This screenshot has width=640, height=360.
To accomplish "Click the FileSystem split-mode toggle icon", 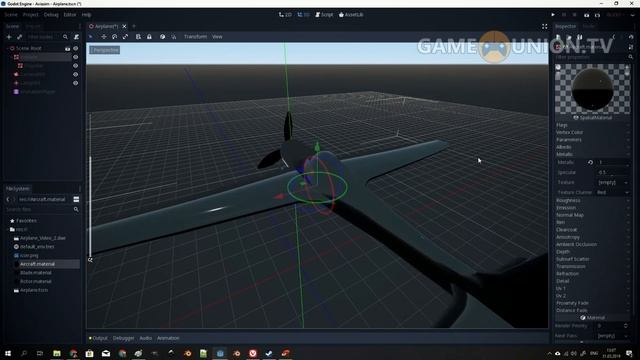I will click(76, 199).
